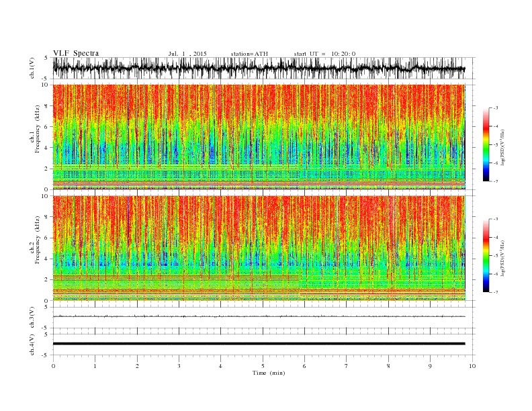The width and height of the screenshot is (532, 411).
Task: Click the ch.1 spectrogram color scale bar
Action: click(486, 144)
